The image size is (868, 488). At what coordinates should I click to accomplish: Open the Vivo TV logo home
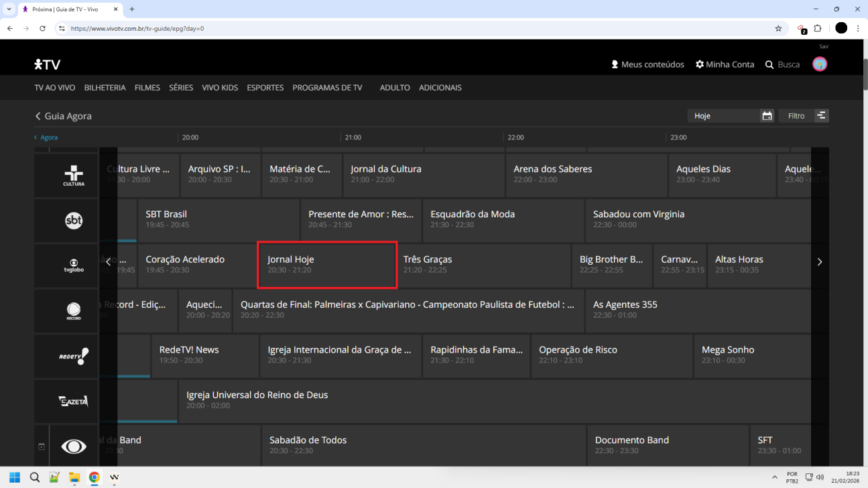click(x=48, y=64)
